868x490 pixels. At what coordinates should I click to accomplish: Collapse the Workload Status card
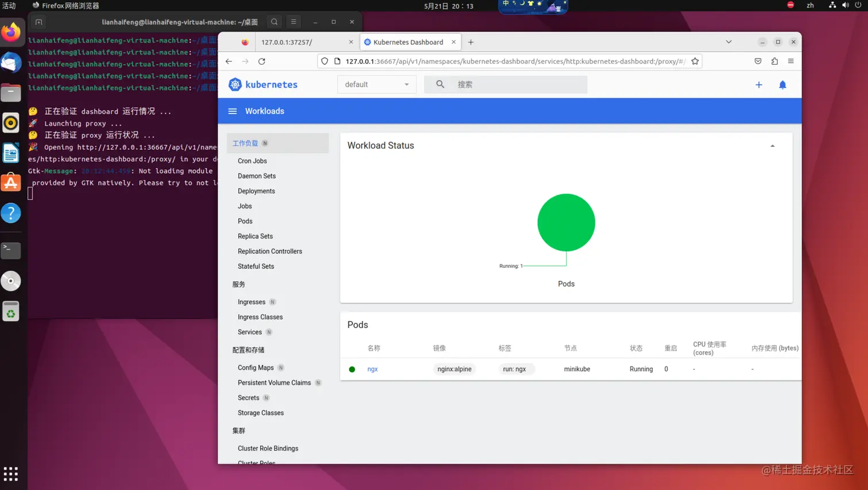pyautogui.click(x=772, y=146)
